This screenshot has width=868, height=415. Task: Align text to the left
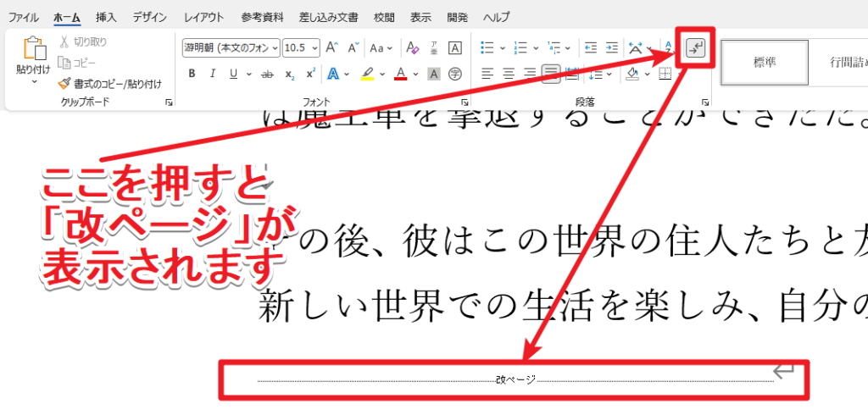(487, 74)
